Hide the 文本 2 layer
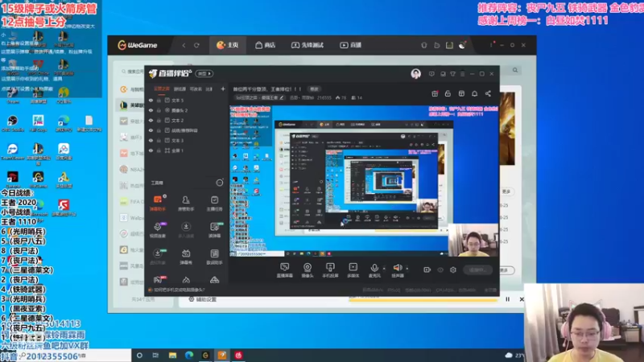 click(151, 120)
